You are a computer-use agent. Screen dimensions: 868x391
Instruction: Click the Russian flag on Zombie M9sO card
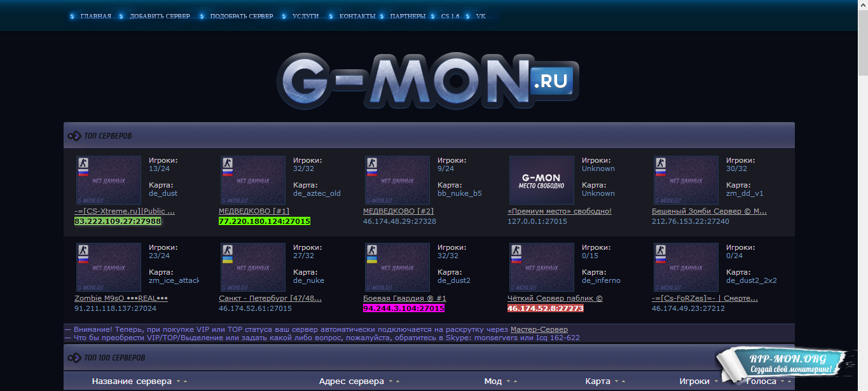pyautogui.click(x=83, y=259)
